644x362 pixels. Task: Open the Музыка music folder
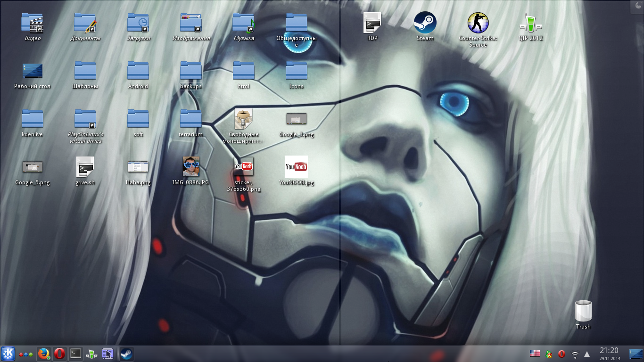(244, 23)
